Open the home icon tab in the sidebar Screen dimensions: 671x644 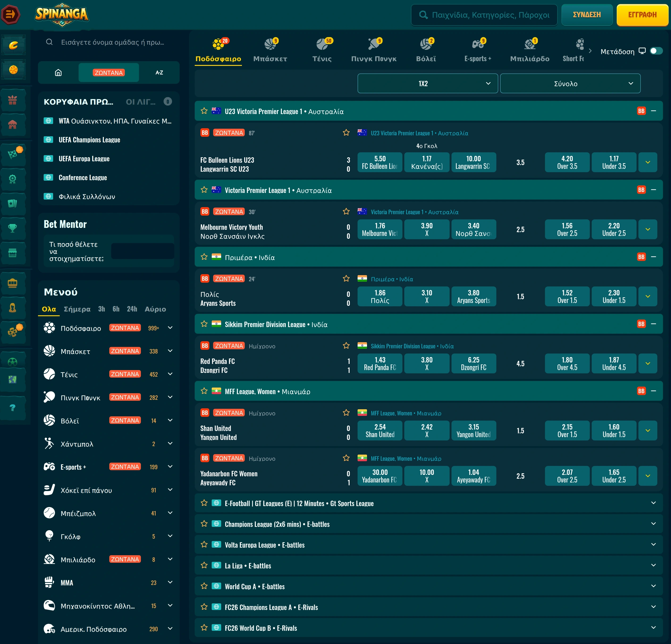(58, 73)
